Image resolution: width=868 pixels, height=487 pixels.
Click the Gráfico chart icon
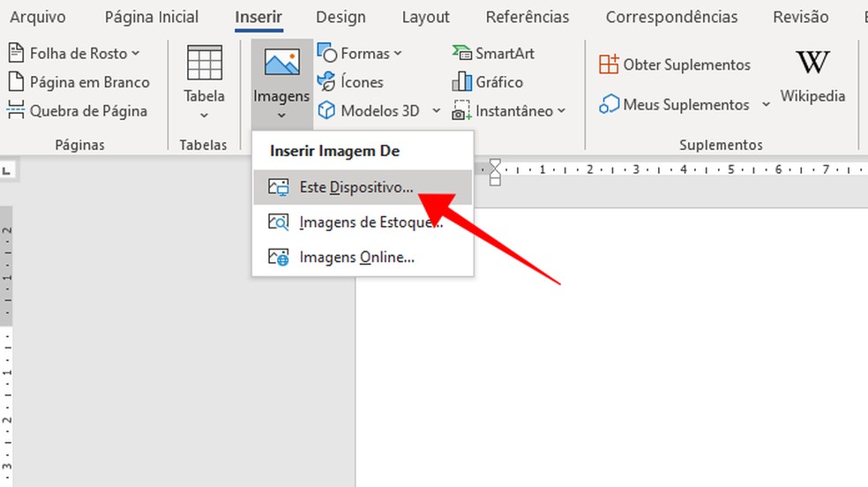tap(462, 82)
